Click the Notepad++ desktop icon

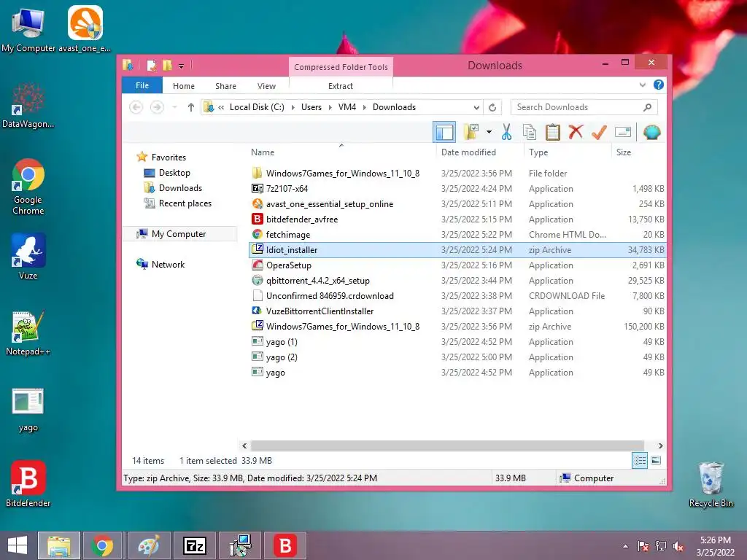click(28, 332)
